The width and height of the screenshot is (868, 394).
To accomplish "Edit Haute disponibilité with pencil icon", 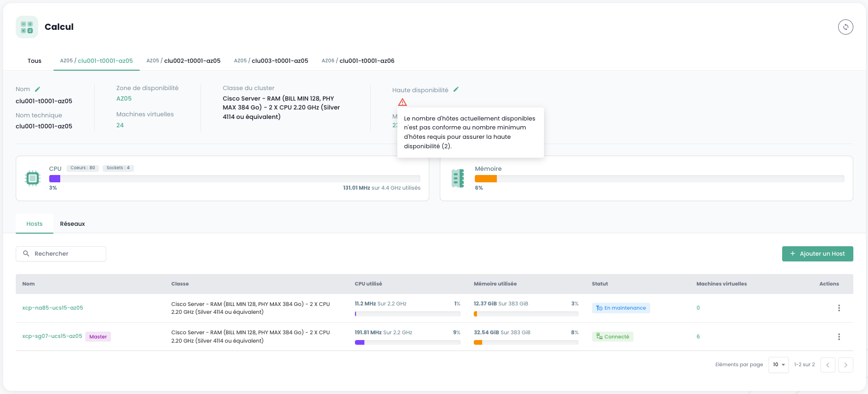I will (x=456, y=90).
